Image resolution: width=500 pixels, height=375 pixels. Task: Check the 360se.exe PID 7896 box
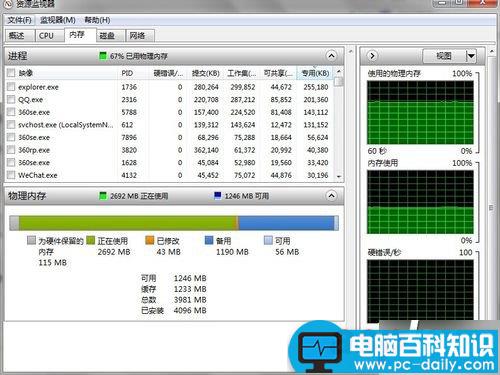click(x=11, y=137)
